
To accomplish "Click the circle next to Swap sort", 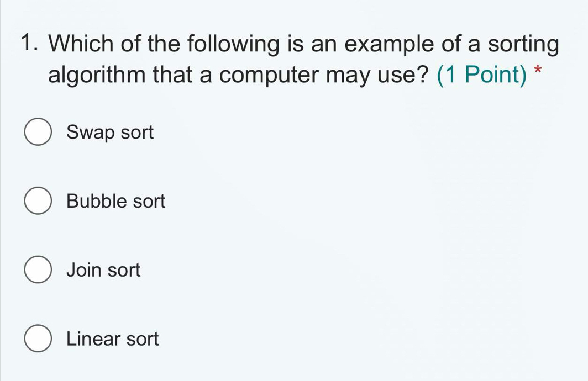I will [38, 131].
